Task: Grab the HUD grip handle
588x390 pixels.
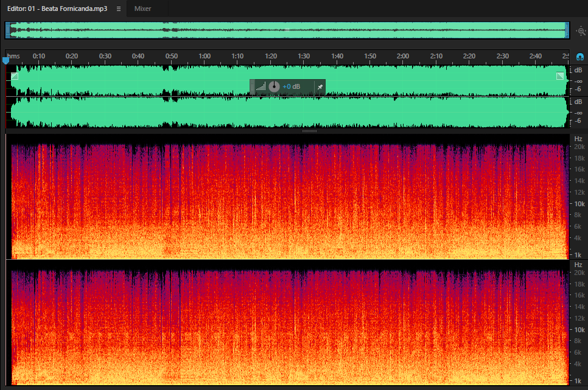Action: point(253,87)
